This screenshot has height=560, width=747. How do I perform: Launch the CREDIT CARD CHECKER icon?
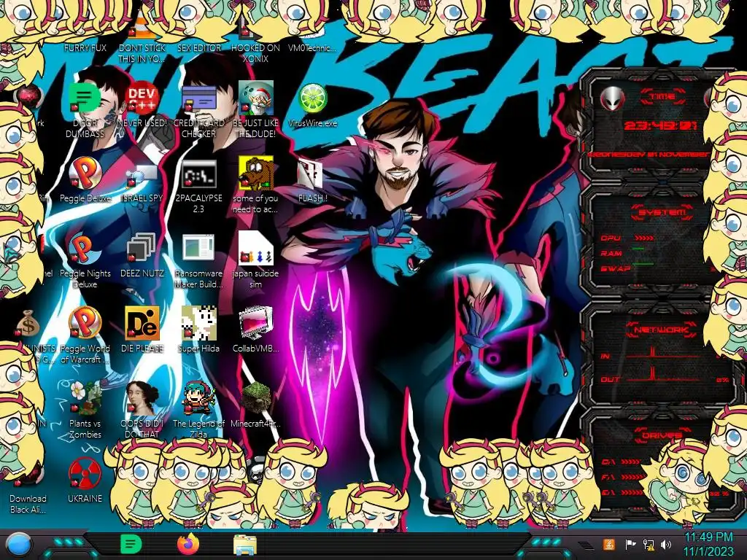(x=198, y=99)
